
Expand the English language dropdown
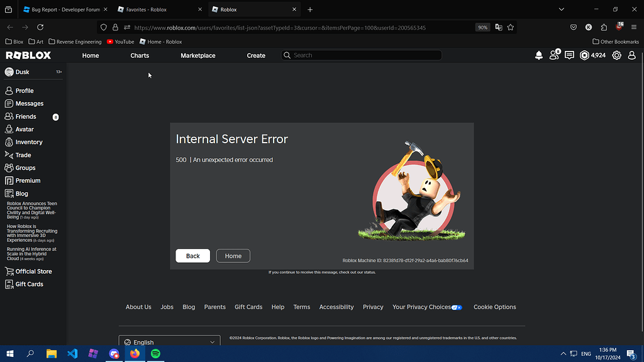click(x=169, y=341)
